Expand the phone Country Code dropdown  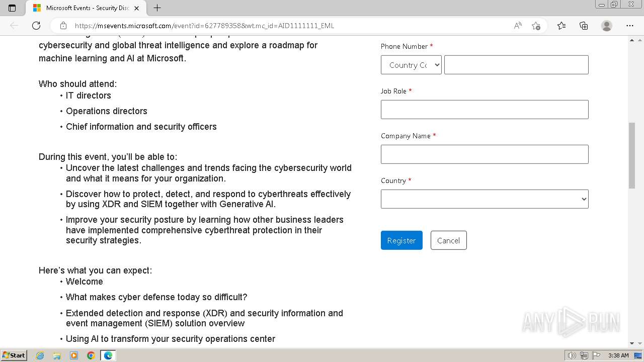(x=411, y=65)
